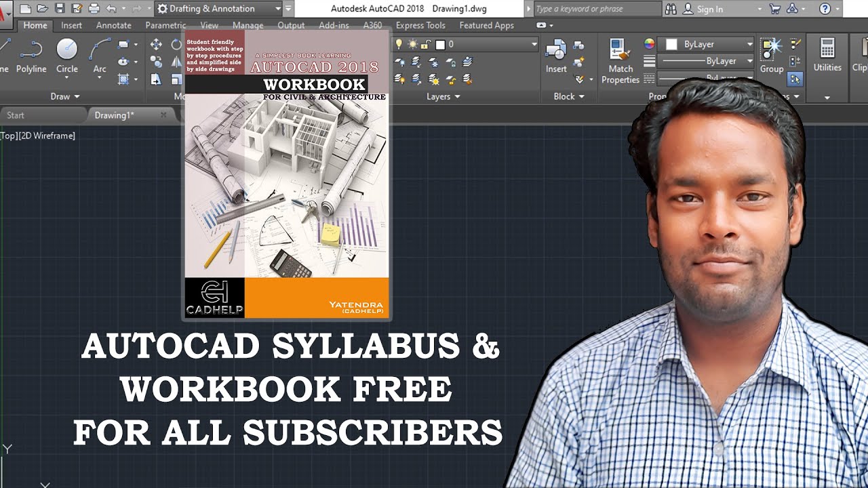Select the Hatch tool in Draw panel
868x488 pixels.
pyautogui.click(x=123, y=79)
